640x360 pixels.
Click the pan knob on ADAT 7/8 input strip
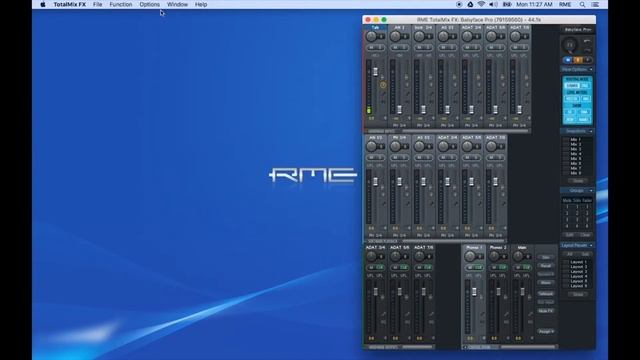pyautogui.click(x=515, y=36)
